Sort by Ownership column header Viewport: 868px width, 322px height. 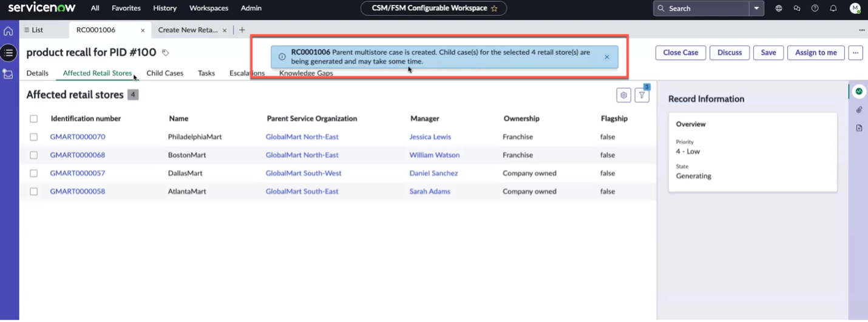tap(521, 119)
